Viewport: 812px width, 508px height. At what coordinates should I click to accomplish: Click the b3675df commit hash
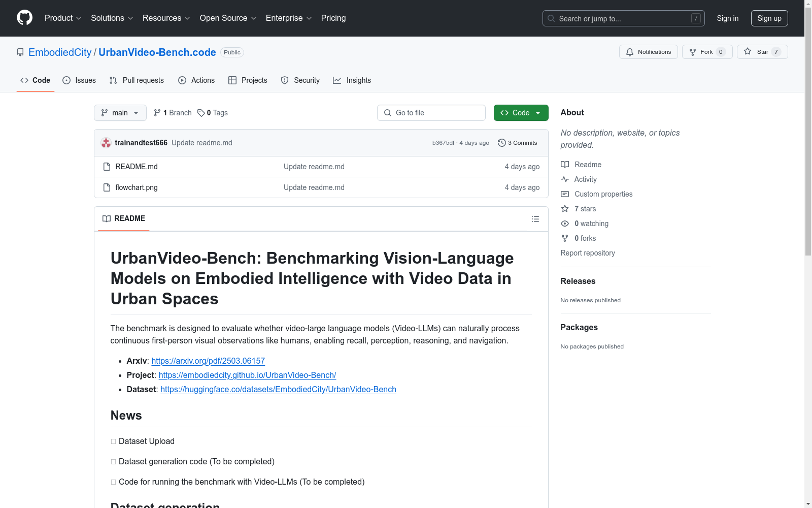click(x=444, y=143)
